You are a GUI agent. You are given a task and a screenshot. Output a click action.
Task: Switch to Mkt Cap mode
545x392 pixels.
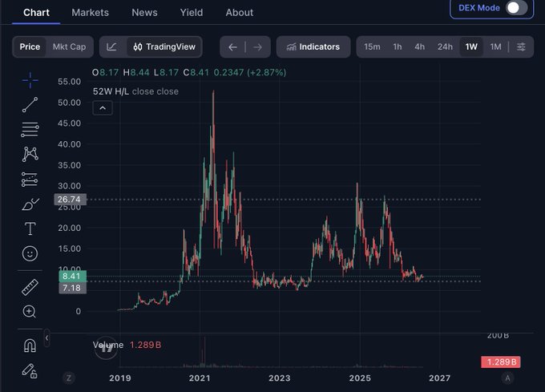[69, 46]
